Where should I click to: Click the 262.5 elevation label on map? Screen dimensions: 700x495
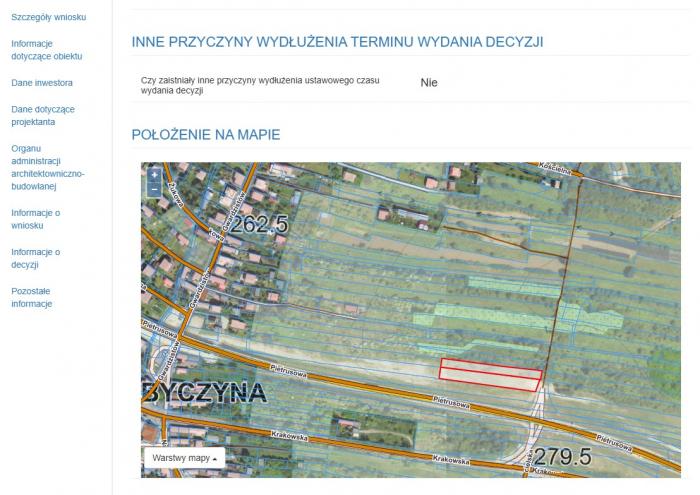pyautogui.click(x=258, y=225)
